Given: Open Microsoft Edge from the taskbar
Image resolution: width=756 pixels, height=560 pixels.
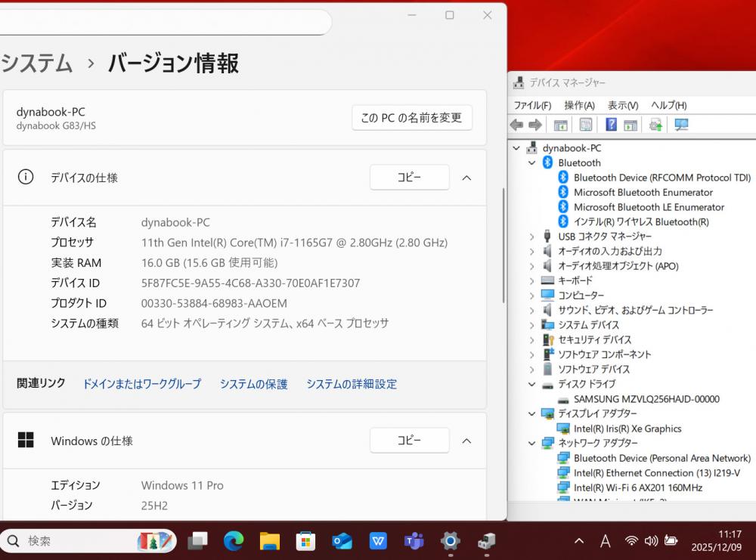Looking at the screenshot, I should pos(234,540).
